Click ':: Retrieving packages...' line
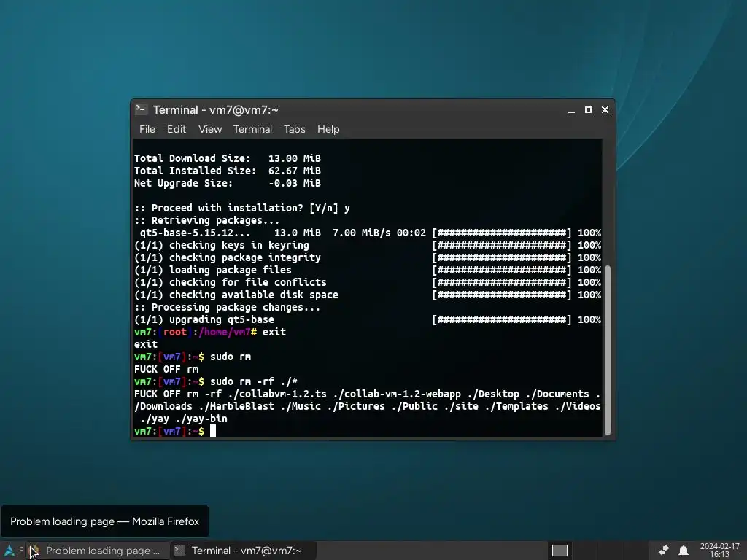 pos(206,220)
